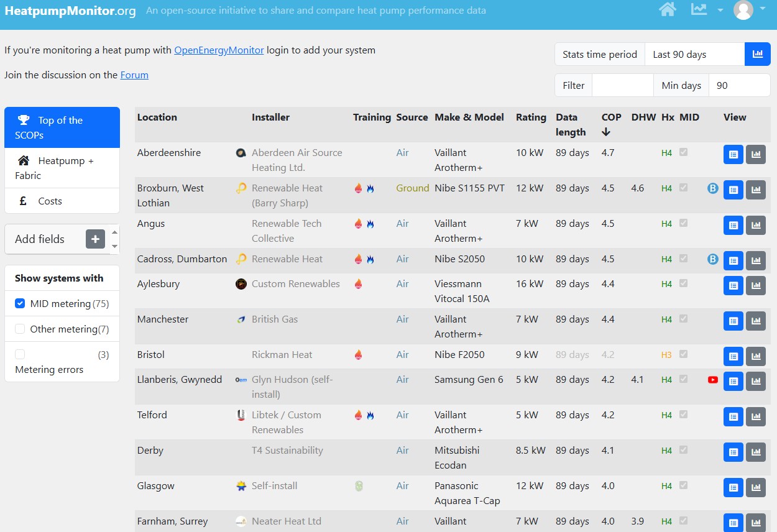Viewport: 777px width, 532px height.
Task: Click the HeatpumpMonitor.org site title
Action: click(70, 11)
